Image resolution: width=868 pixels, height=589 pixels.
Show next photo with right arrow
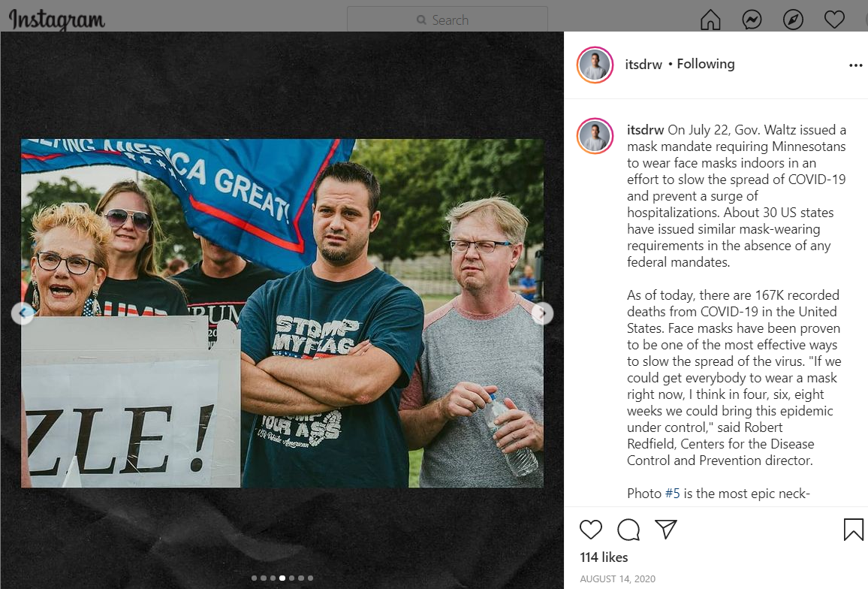tap(542, 313)
